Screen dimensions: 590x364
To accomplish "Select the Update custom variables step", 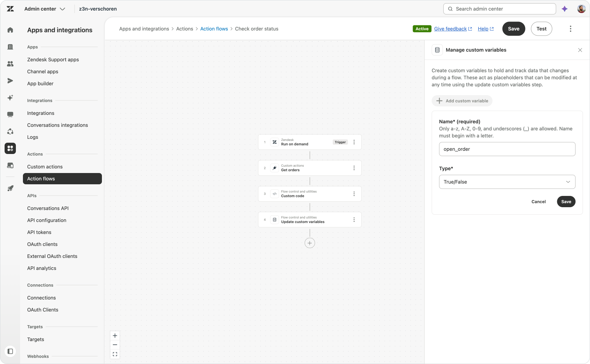I will [x=310, y=220].
